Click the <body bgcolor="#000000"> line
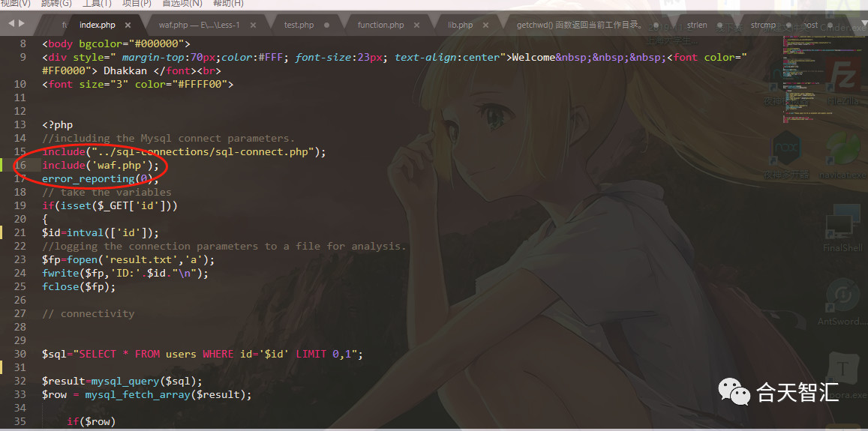This screenshot has height=431, width=868. tap(116, 43)
